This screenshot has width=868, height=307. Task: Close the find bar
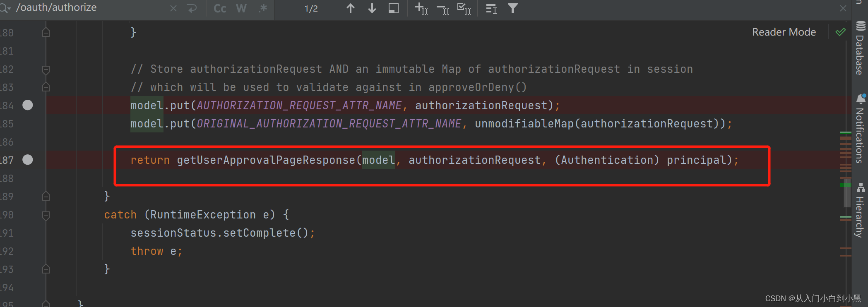point(843,8)
